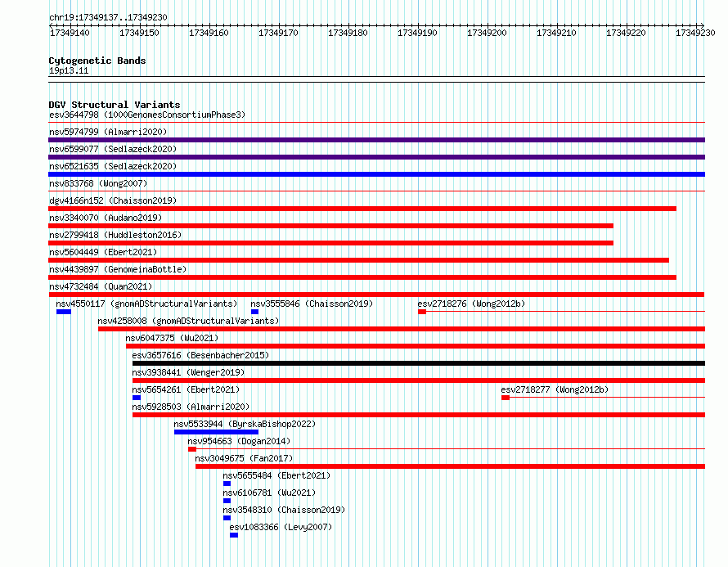Click the 17349220 ruler coordinate
Viewport: 728px width, 567px height.
[x=626, y=33]
